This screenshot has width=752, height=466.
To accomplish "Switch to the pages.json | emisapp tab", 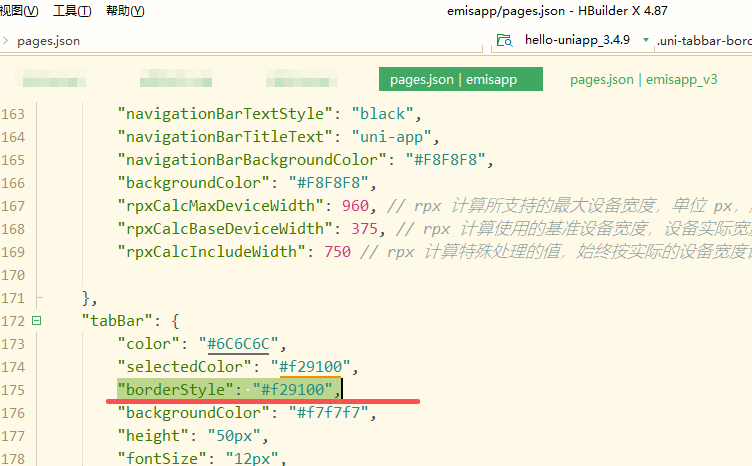I will pos(460,80).
